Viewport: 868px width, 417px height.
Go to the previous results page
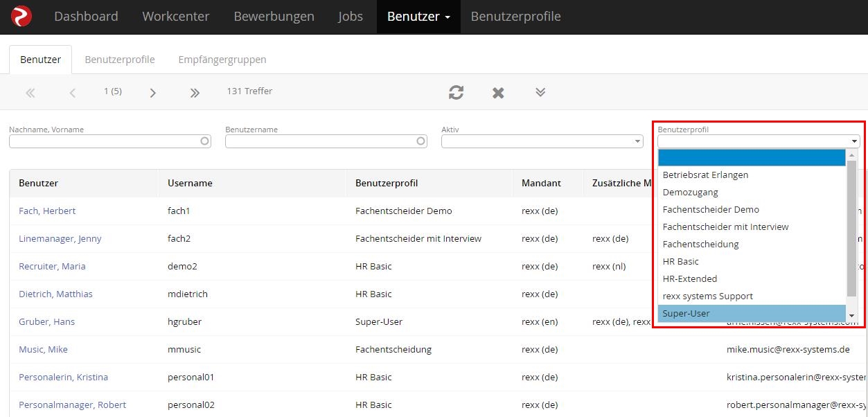(72, 93)
